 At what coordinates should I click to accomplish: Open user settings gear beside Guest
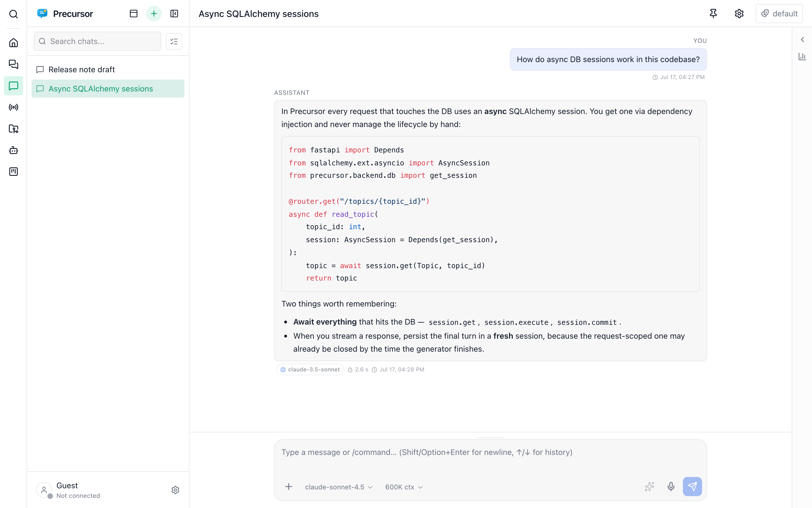pos(175,490)
